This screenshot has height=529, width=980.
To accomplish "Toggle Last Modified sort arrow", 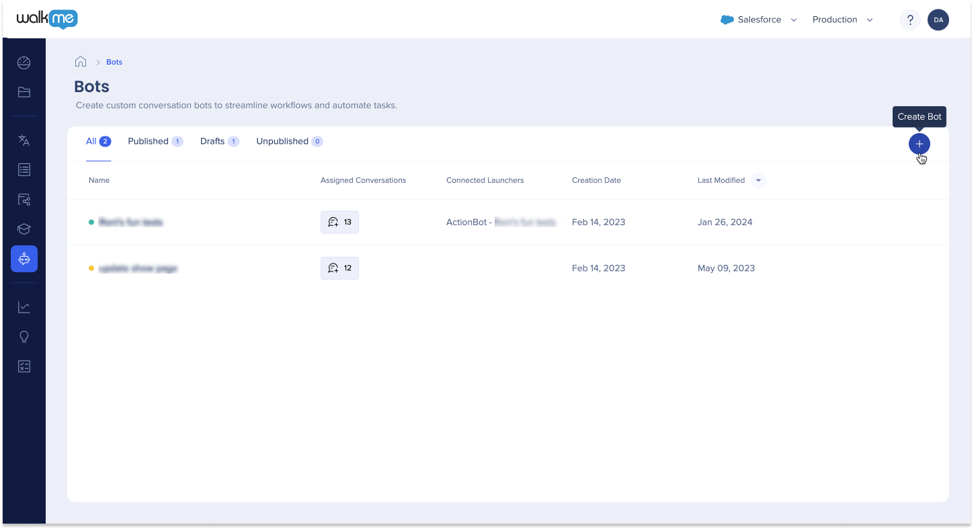I will pos(758,180).
